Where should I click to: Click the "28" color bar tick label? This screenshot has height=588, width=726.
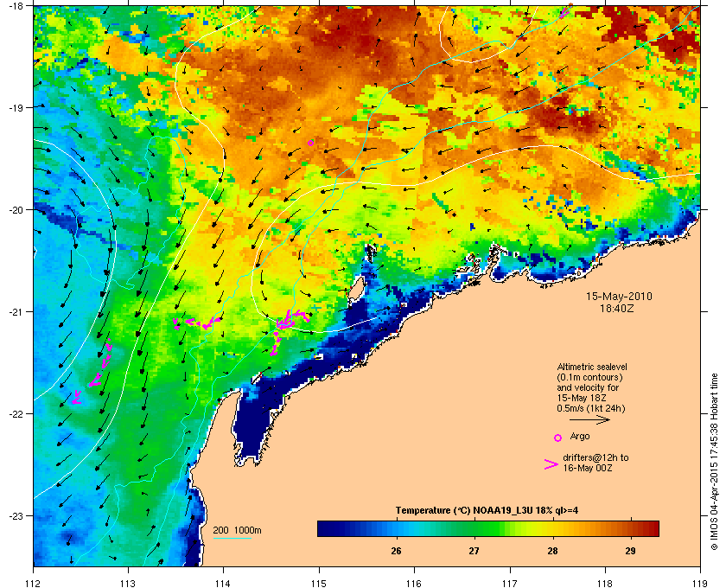[552, 551]
